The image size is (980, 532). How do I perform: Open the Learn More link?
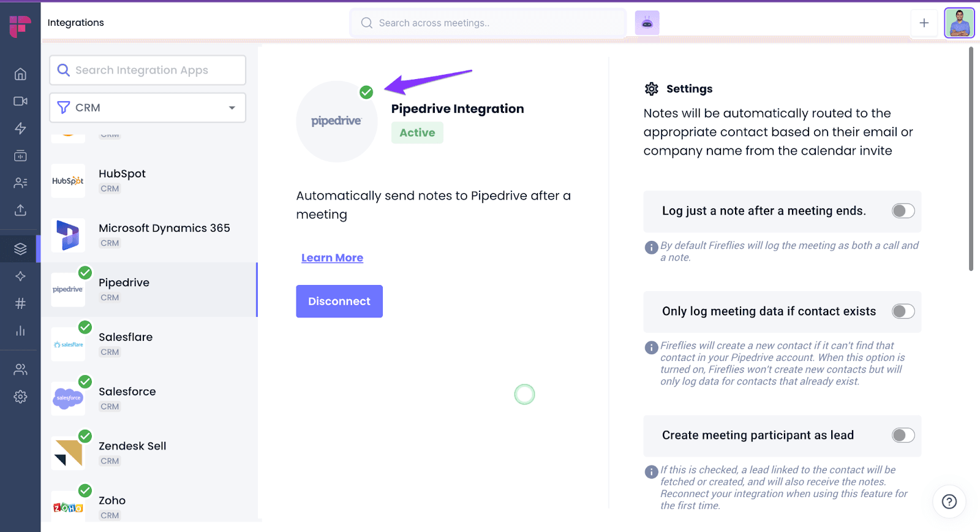point(332,258)
